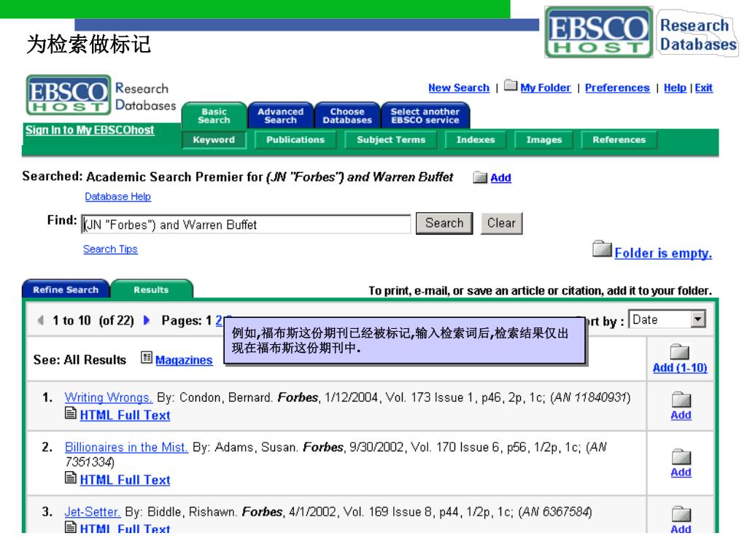Click HTML document icon under Writing Wrongs
The width and height of the screenshot is (747, 560).
pos(71,413)
